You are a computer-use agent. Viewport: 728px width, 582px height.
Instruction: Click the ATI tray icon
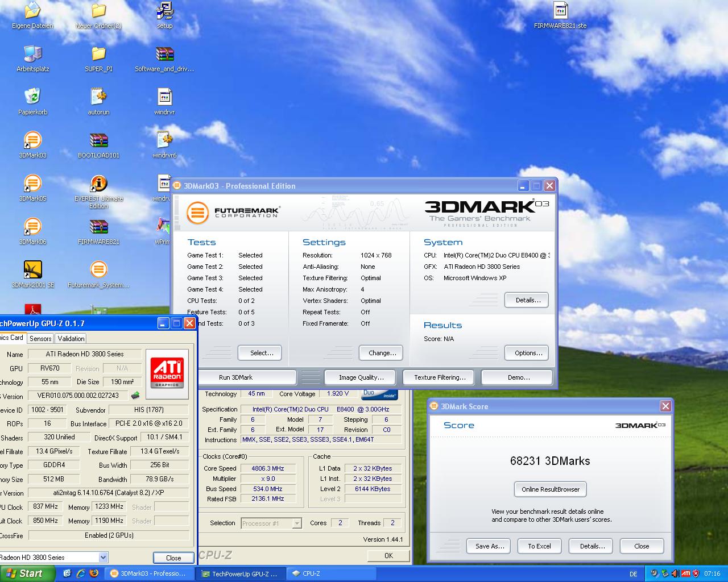coord(686,573)
